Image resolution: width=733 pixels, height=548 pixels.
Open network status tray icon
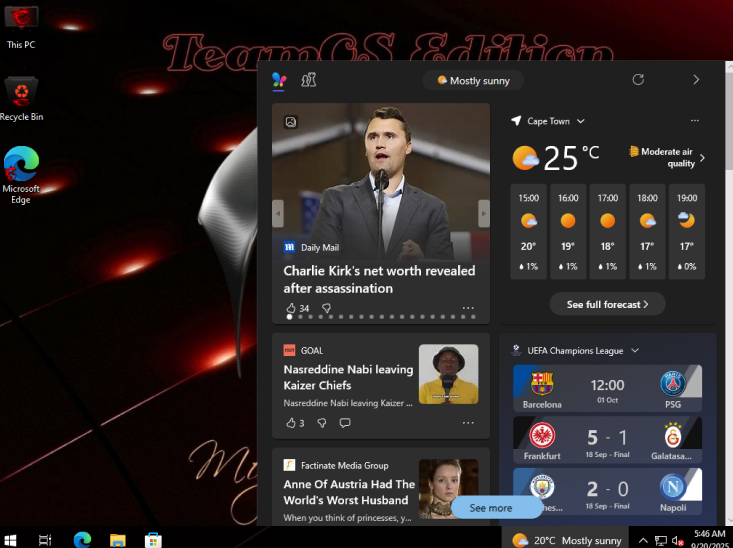click(661, 541)
